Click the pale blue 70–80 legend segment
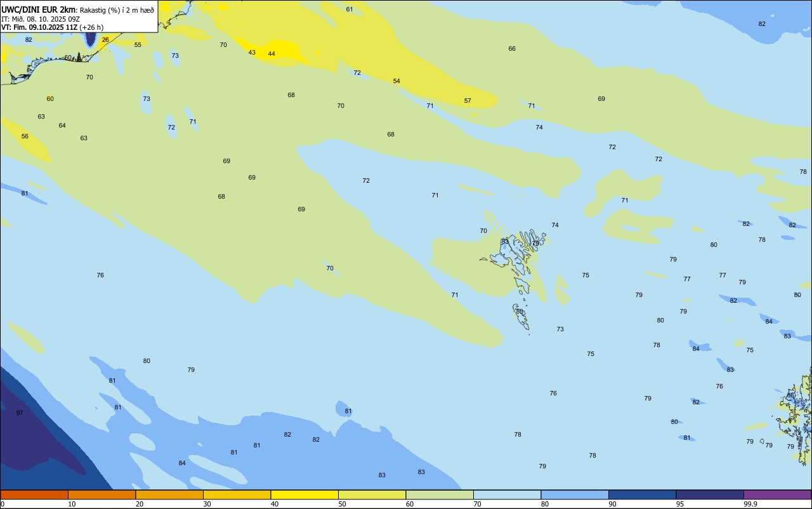The image size is (812, 509). click(x=507, y=494)
